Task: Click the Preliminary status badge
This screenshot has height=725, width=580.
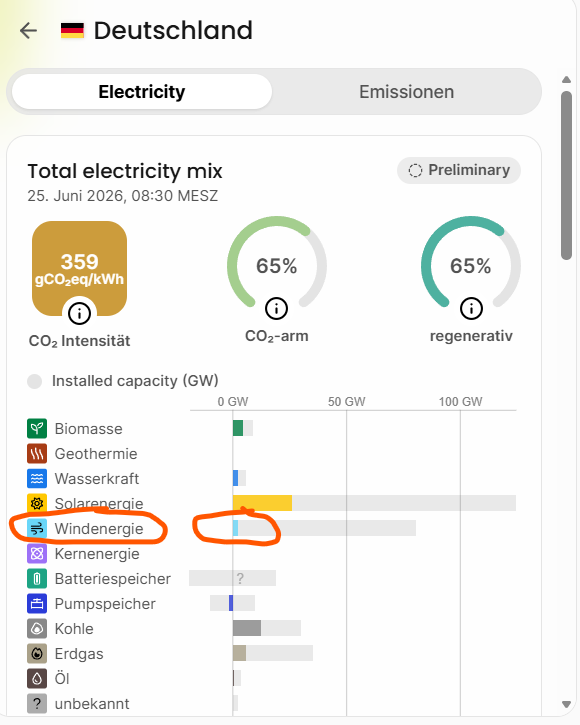Action: (459, 171)
